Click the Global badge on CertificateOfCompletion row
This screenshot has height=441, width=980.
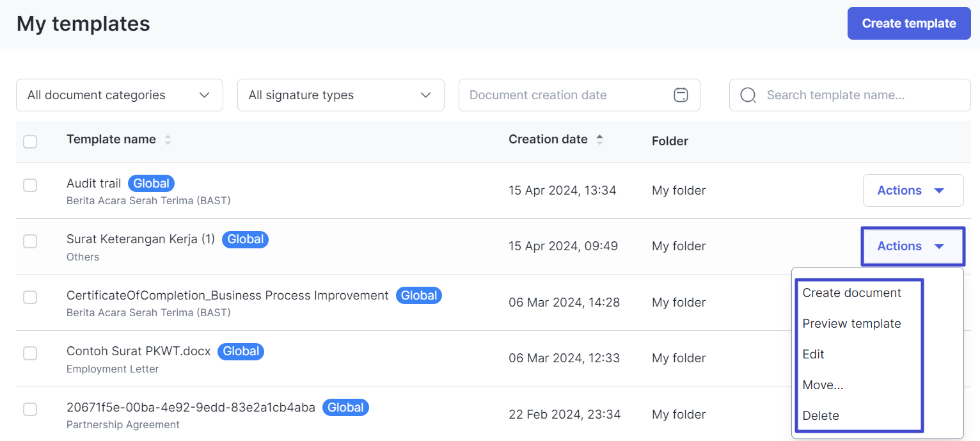(x=419, y=295)
